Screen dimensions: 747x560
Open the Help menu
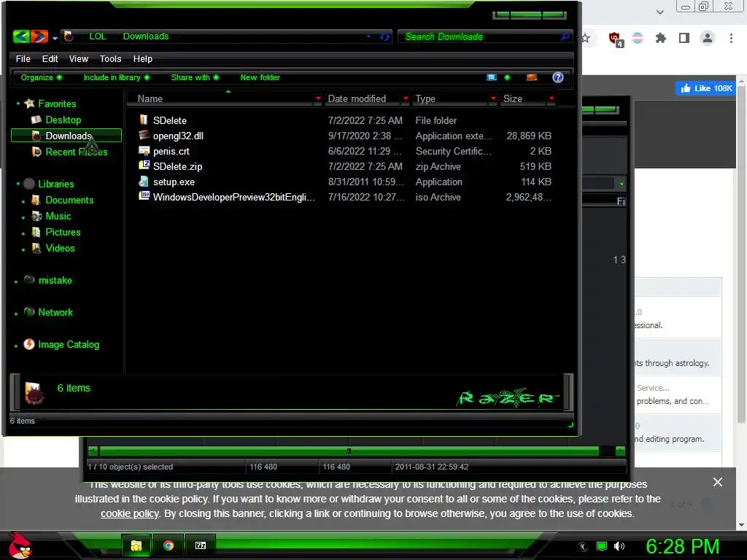(142, 58)
